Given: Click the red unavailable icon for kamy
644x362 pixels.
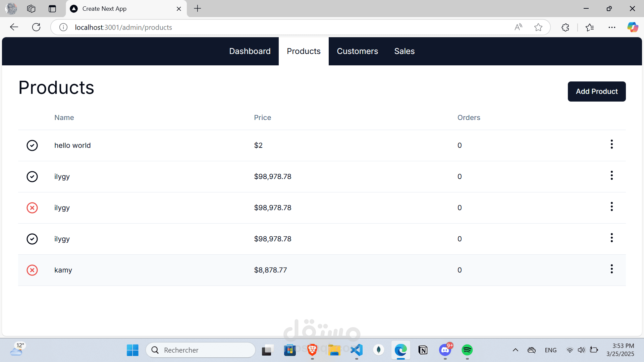Looking at the screenshot, I should coord(32,270).
